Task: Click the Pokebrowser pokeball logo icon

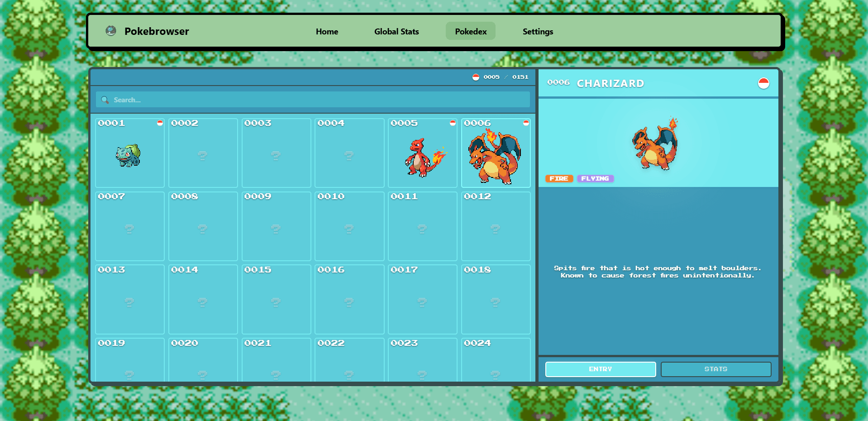Action: pyautogui.click(x=111, y=31)
